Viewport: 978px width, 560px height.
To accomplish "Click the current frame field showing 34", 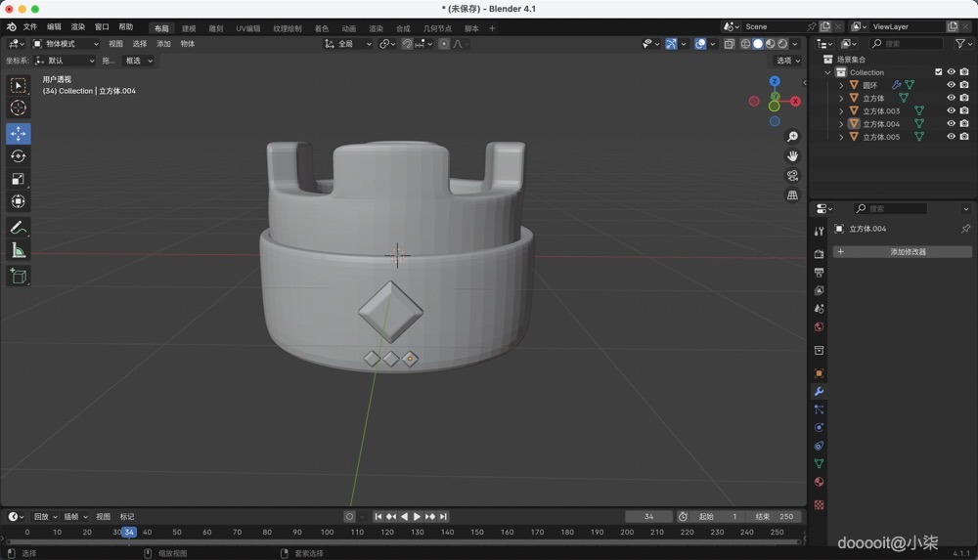I will point(649,517).
